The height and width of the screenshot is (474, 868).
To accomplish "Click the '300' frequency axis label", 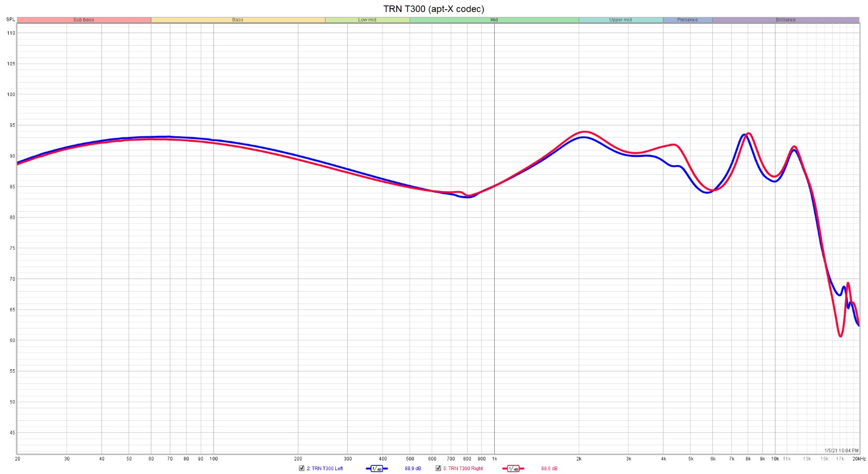I will point(348,459).
